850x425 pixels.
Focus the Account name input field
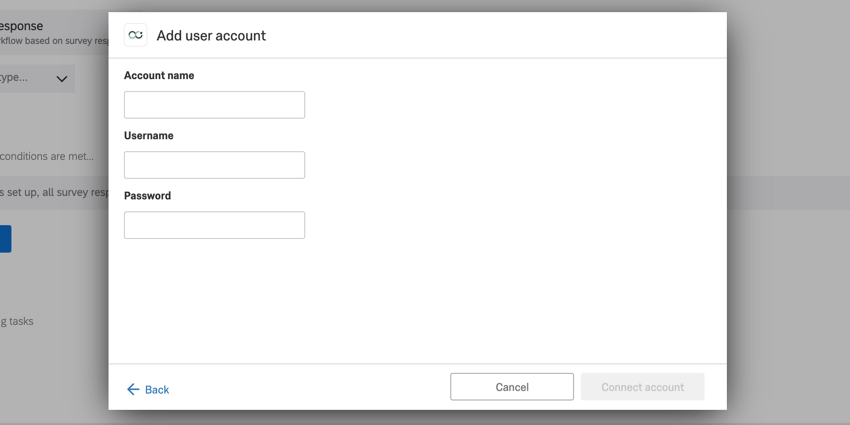214,105
